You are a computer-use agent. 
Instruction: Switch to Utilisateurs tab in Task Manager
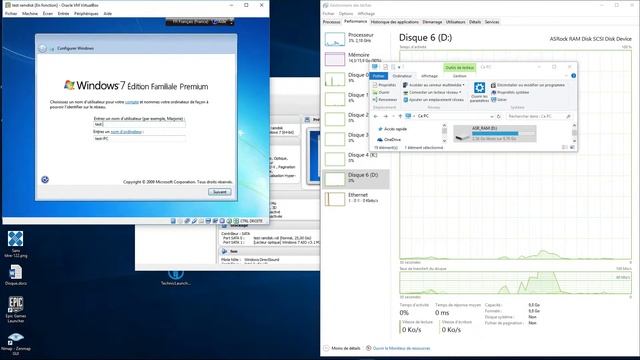pyautogui.click(x=456, y=22)
